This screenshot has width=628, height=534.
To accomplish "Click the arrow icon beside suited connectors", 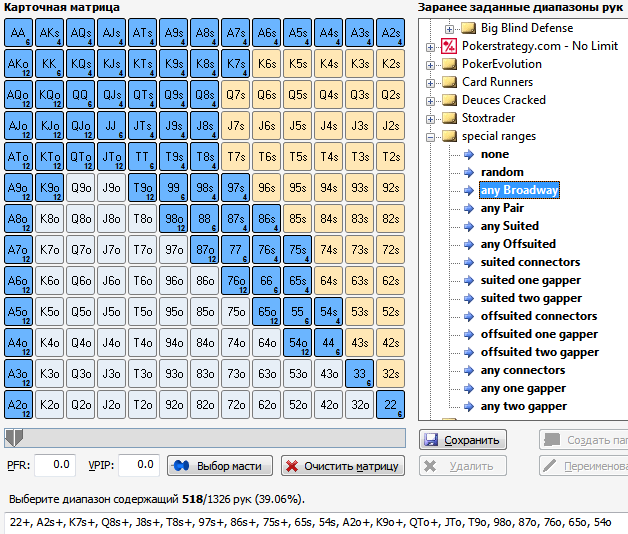I will coord(469,262).
